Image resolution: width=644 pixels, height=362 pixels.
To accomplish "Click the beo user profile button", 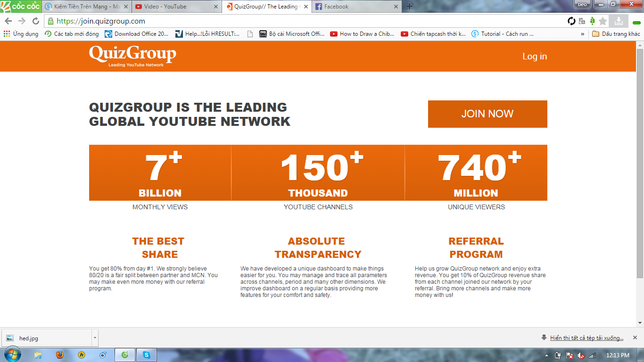I will tap(583, 4).
